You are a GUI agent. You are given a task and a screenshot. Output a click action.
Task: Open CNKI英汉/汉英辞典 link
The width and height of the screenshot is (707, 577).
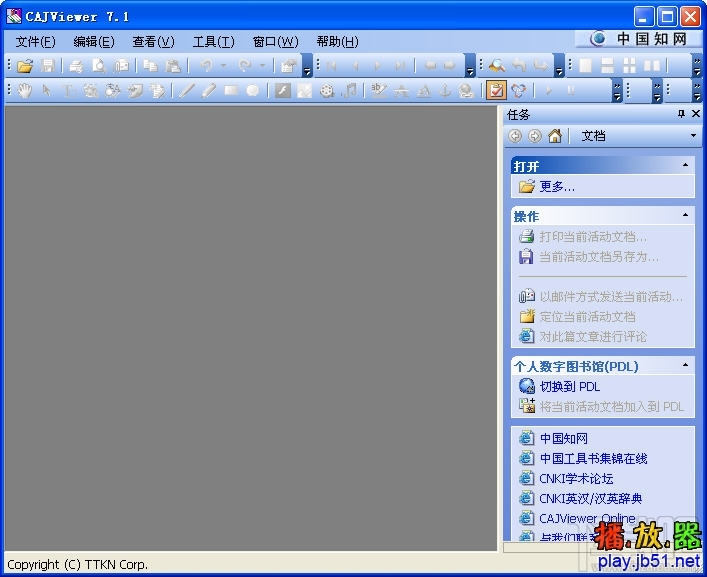pyautogui.click(x=591, y=499)
